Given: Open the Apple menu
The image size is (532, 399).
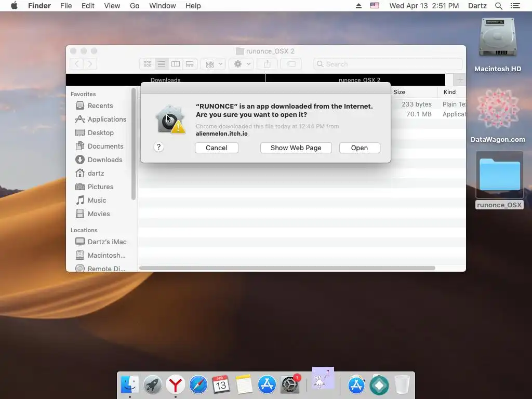Looking at the screenshot, I should (14, 6).
